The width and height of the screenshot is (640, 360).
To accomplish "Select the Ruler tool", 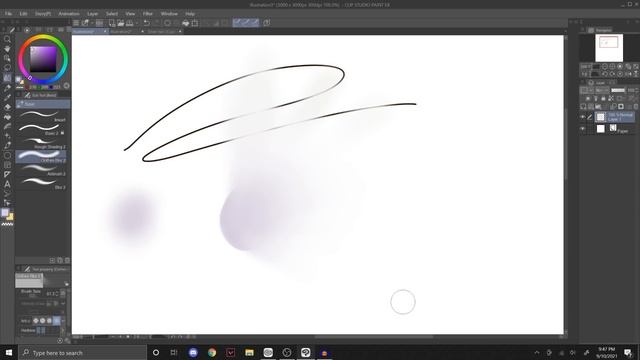I will click(7, 174).
